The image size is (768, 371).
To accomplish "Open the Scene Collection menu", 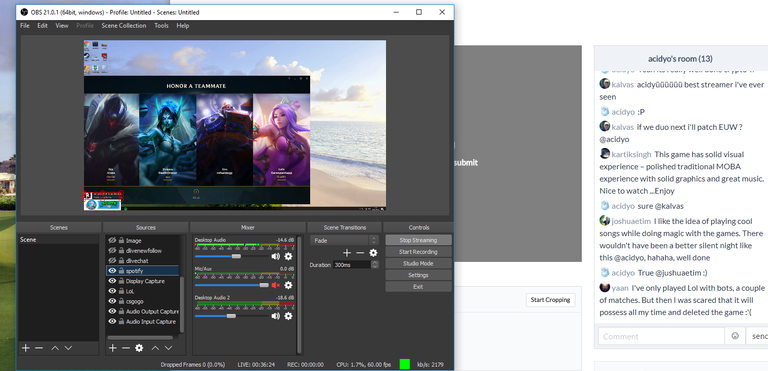I will tap(124, 25).
